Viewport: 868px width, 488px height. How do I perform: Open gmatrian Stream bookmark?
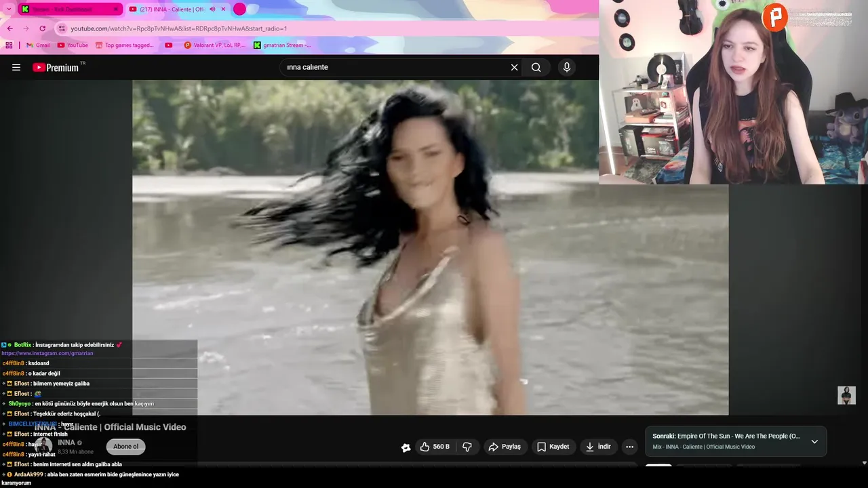tap(282, 45)
